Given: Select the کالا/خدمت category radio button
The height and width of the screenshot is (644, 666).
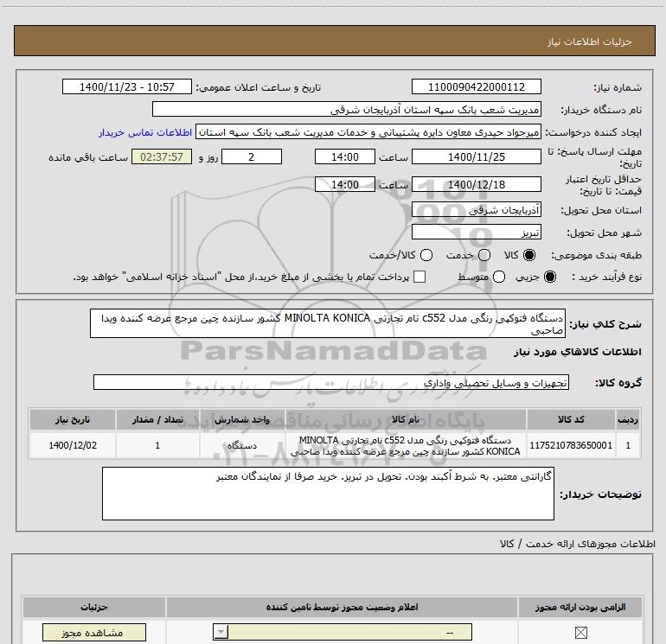Looking at the screenshot, I should [426, 255].
